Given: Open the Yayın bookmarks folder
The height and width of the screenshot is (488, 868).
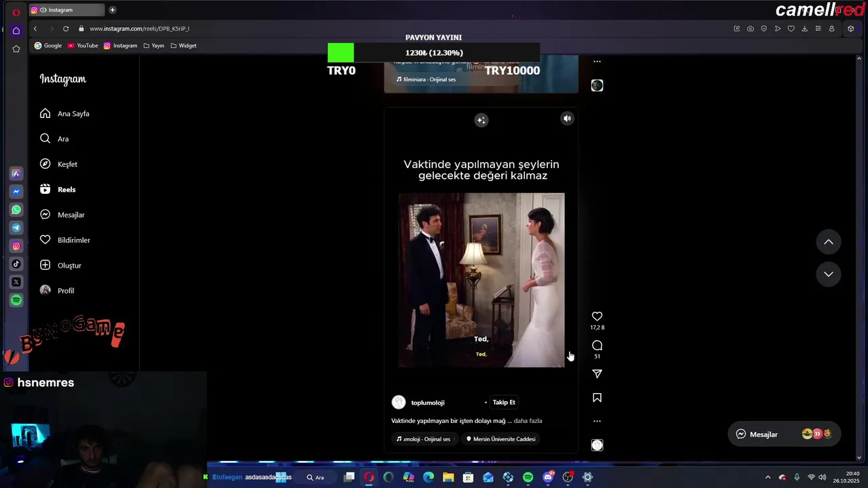Looking at the screenshot, I should (x=154, y=45).
